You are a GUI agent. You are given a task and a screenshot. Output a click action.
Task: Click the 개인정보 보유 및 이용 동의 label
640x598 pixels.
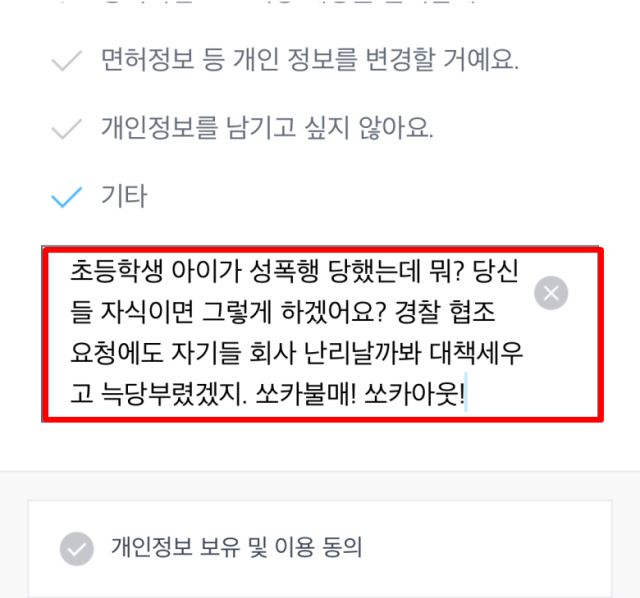pos(237,547)
